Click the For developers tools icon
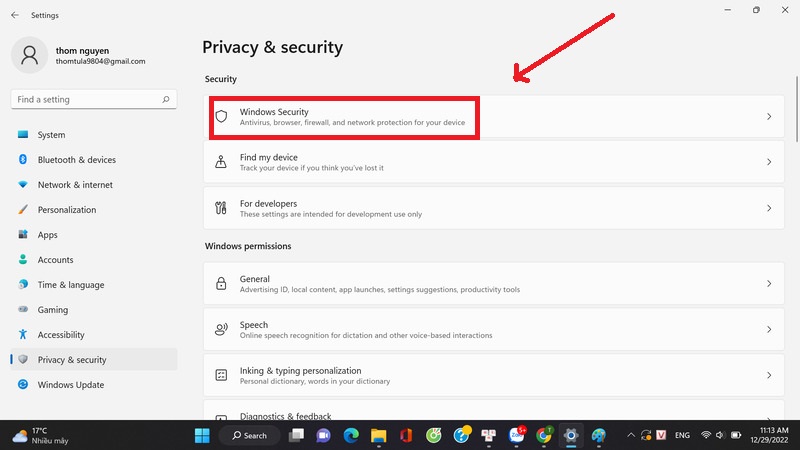800x450 pixels. (222, 208)
